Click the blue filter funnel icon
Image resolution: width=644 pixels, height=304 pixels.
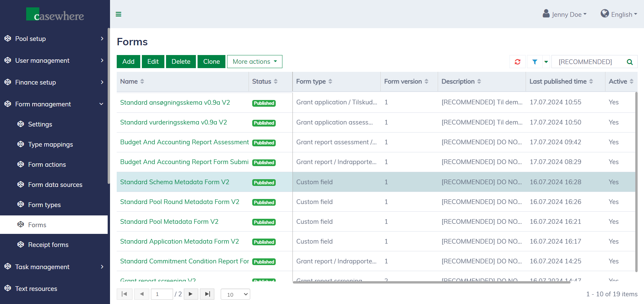pos(535,62)
